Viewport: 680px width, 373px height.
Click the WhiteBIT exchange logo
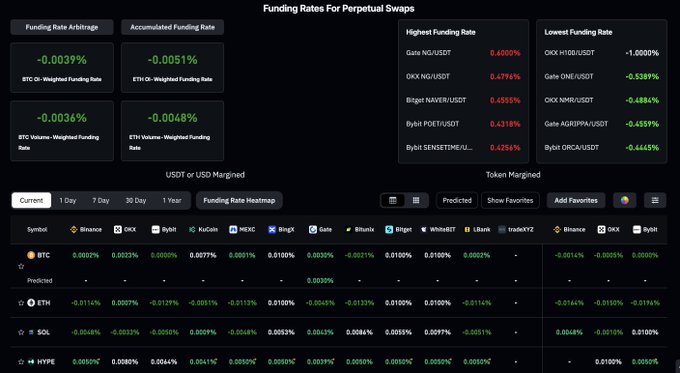click(424, 229)
